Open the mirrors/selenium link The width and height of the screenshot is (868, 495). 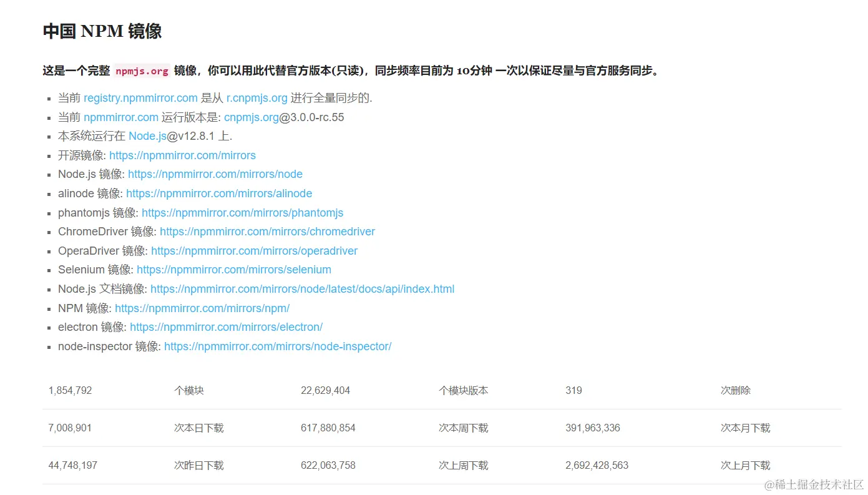pyautogui.click(x=234, y=270)
